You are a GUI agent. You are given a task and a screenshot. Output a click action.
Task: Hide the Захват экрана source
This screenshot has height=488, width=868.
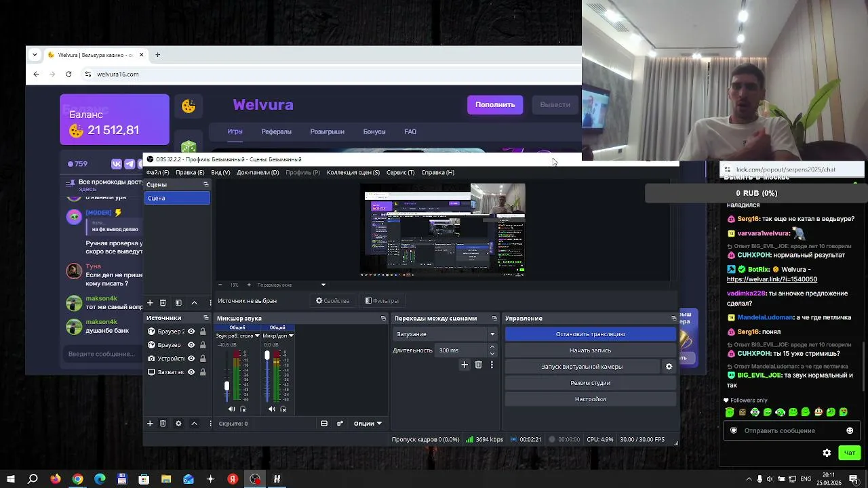click(191, 372)
